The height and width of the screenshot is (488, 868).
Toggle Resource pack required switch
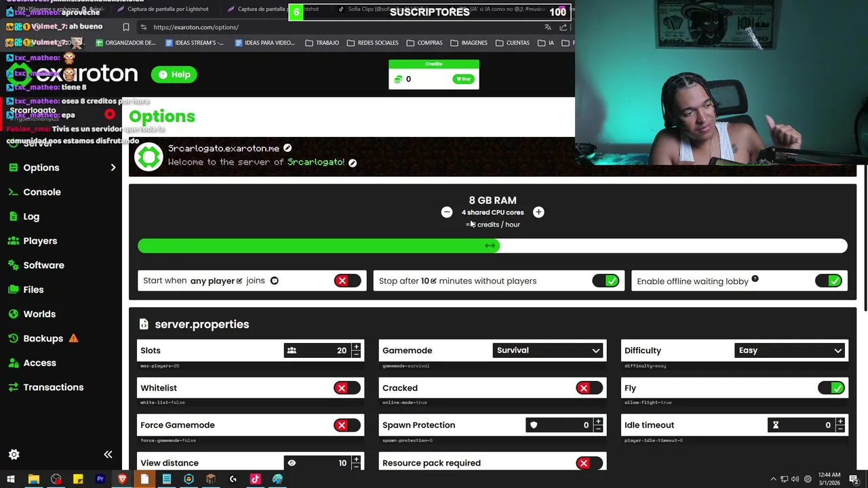click(589, 463)
